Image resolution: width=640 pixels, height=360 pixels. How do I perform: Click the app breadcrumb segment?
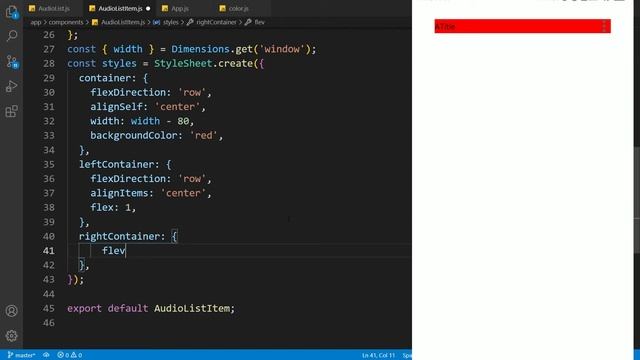pos(36,22)
